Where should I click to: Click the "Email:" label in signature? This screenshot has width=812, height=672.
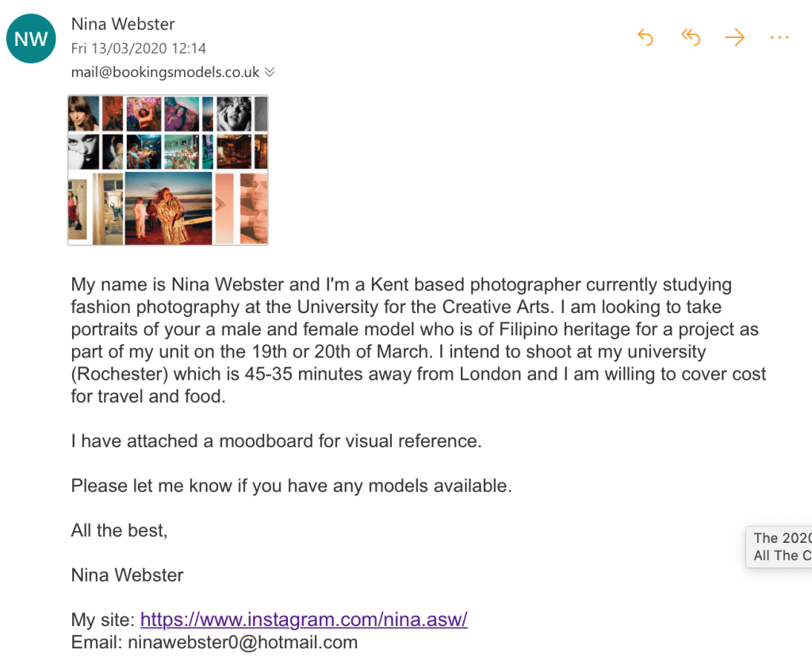(97, 642)
